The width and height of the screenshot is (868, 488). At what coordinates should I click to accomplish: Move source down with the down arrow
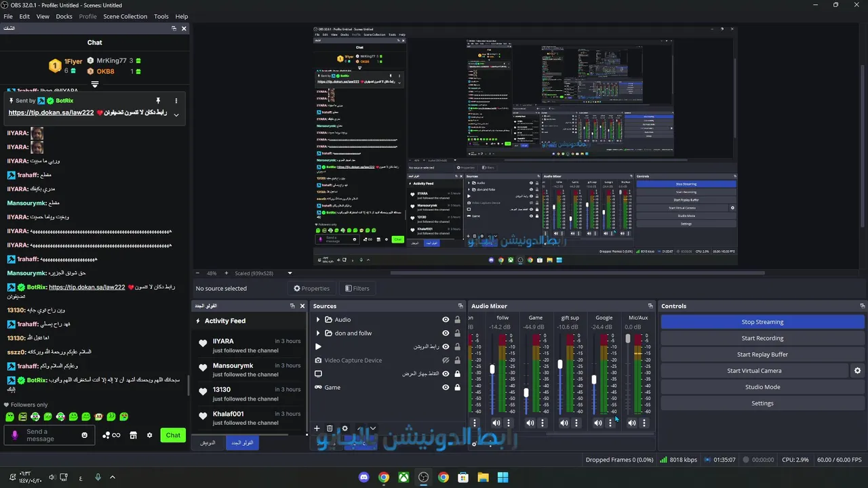pos(373,428)
